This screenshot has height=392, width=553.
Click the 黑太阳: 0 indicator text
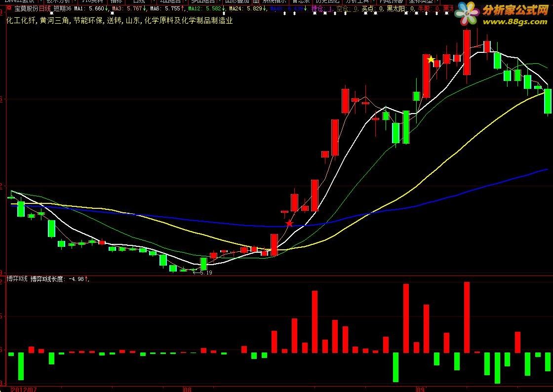coord(400,8)
